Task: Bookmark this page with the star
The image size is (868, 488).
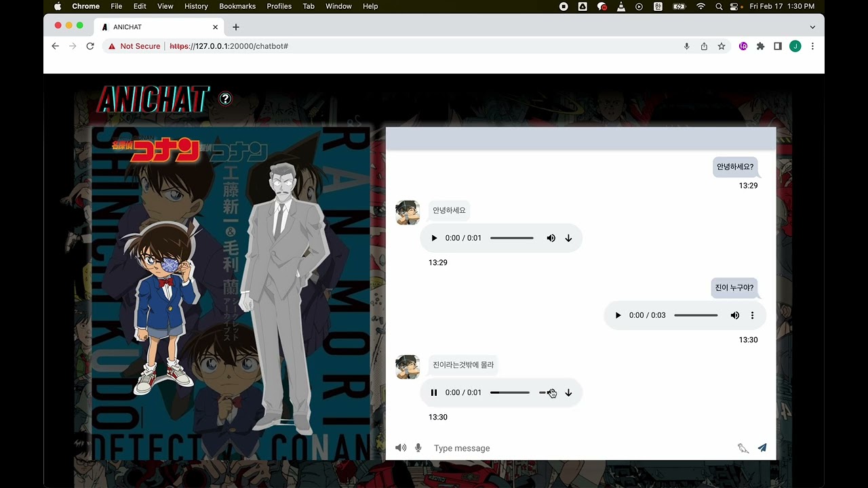Action: (x=722, y=46)
